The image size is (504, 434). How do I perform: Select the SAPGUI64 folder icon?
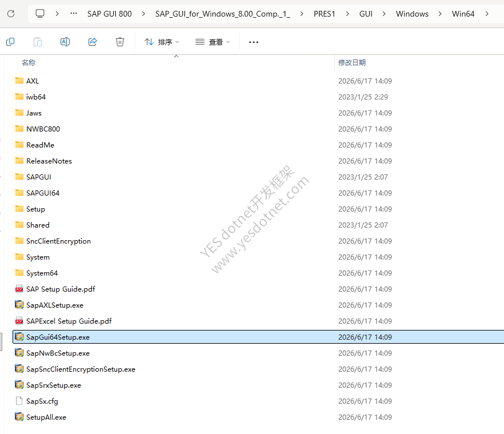19,193
